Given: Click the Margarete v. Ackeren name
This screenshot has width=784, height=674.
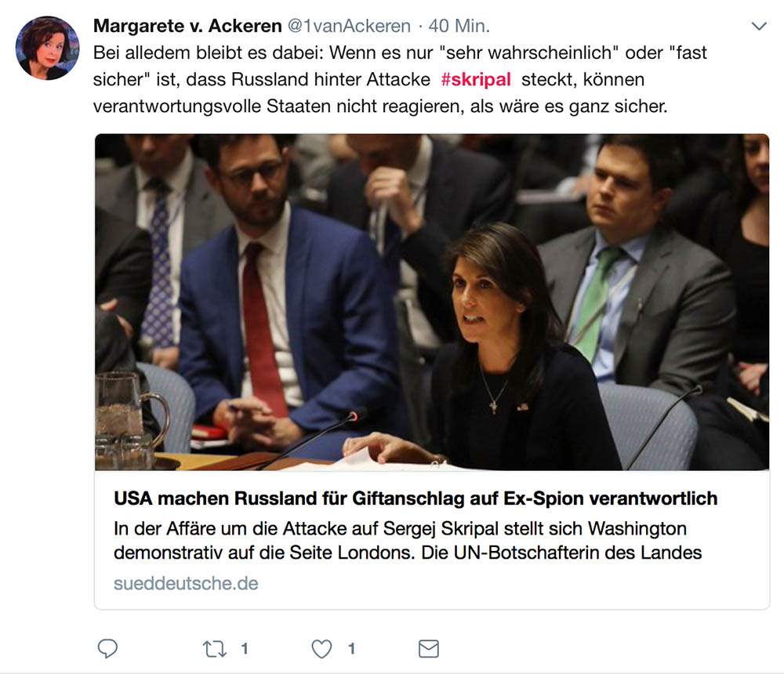Looking at the screenshot, I should 187,26.
